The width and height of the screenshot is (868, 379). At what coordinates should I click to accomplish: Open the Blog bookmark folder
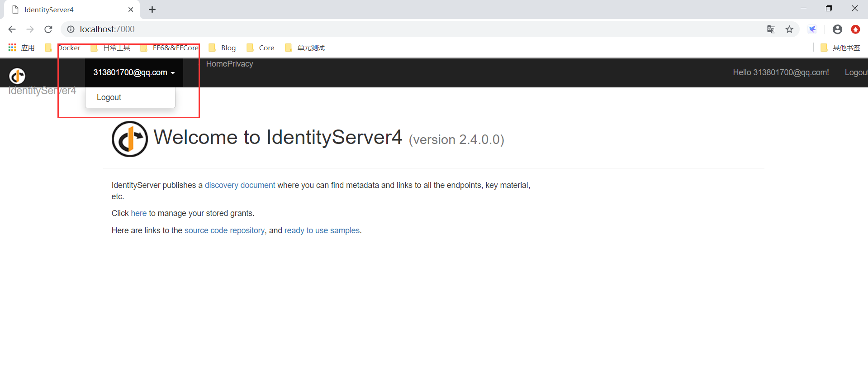(222, 48)
